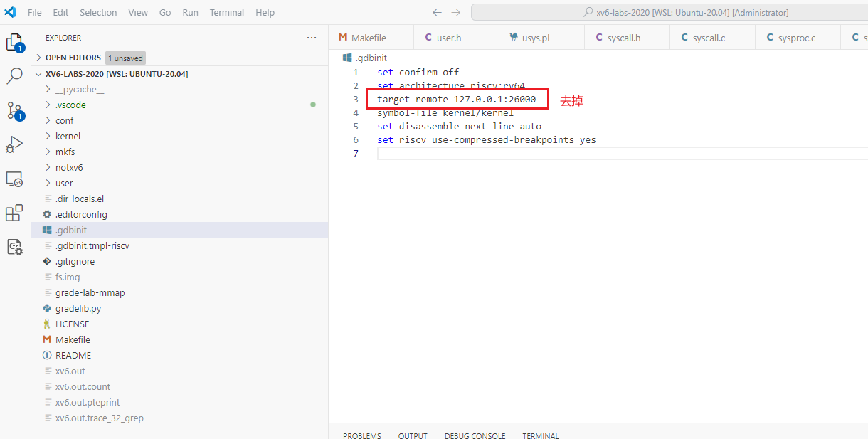
Task: Open Remote Explorer view
Action: [15, 179]
